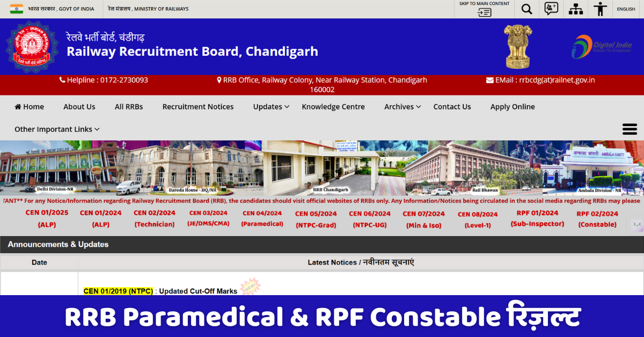644x337 pixels.
Task: Open CEN 04/2024 (Paramedical) link
Action: click(262, 219)
